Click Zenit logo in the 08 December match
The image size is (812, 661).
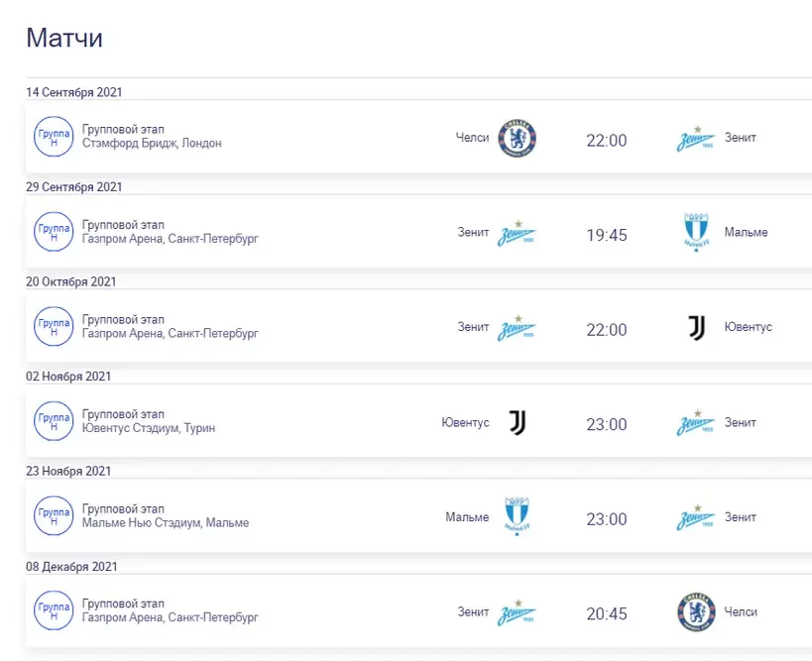click(x=517, y=612)
